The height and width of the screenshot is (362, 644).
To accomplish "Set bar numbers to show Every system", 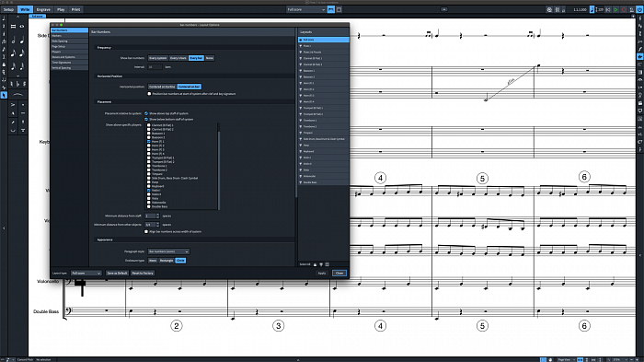I will pos(157,58).
